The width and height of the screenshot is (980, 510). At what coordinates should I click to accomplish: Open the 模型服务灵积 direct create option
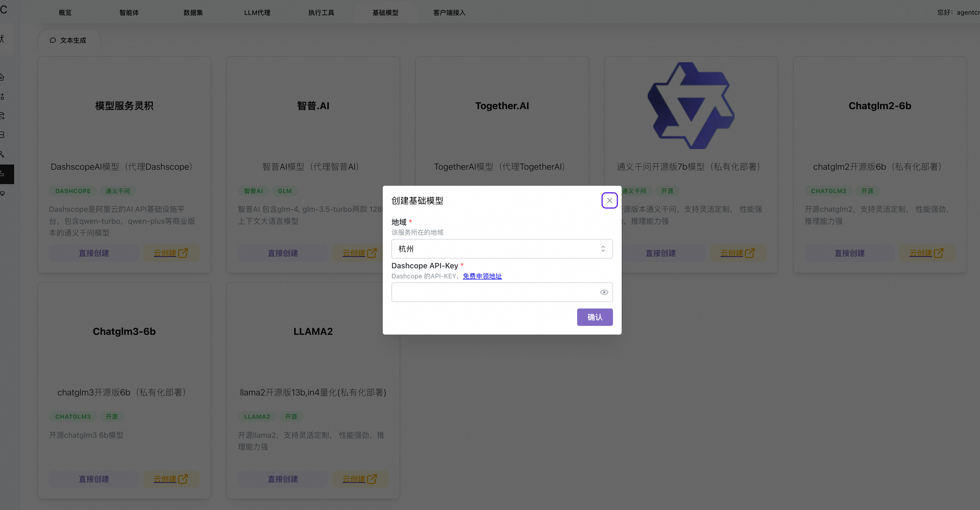(x=93, y=253)
